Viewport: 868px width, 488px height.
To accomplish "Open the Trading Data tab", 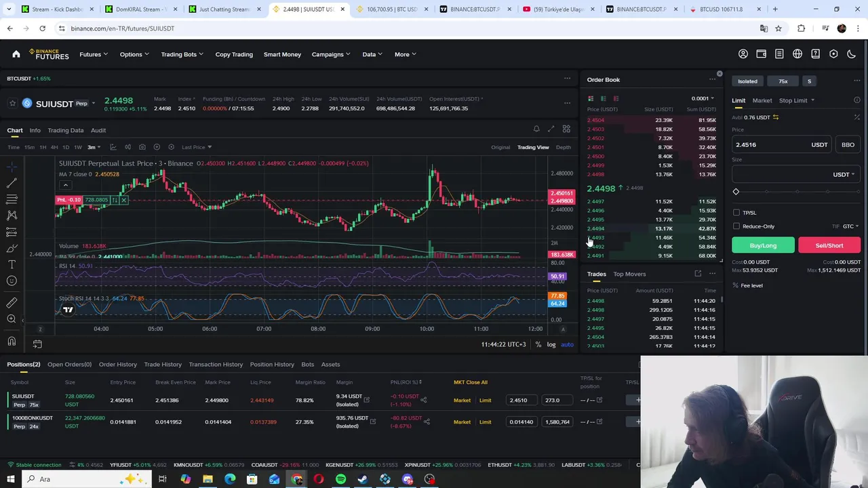I will click(x=66, y=130).
